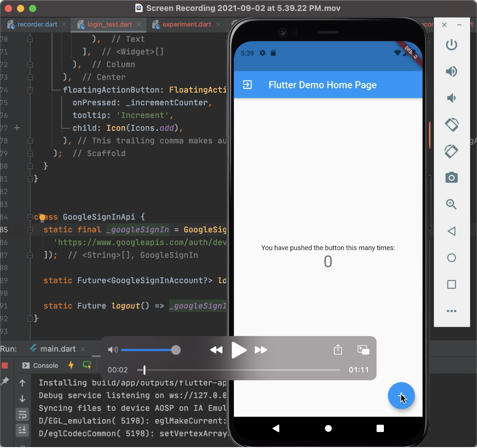Mute audio using the speaker icon in video controls
The width and height of the screenshot is (477, 448).
112,350
